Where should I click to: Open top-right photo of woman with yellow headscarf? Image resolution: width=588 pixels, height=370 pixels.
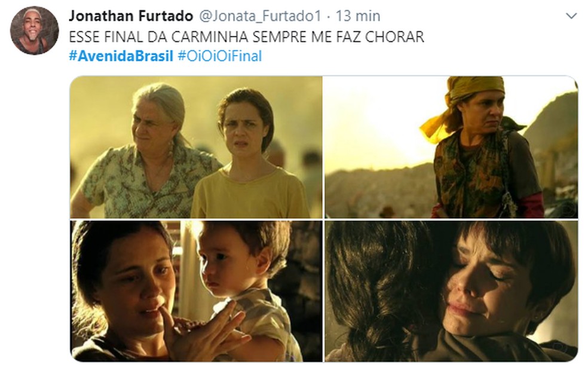[451, 147]
